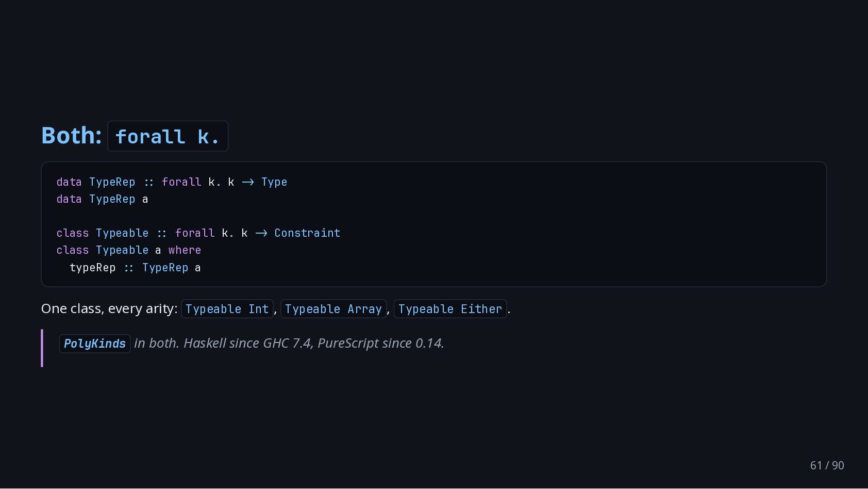
Task: Click the 'PolyKinds' code badge in the note
Action: 95,344
